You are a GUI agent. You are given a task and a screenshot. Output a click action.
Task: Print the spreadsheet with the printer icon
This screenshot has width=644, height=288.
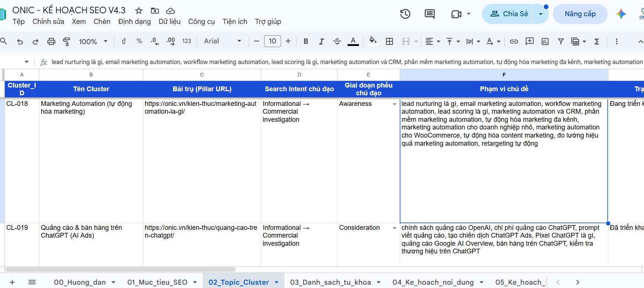[x=51, y=42]
